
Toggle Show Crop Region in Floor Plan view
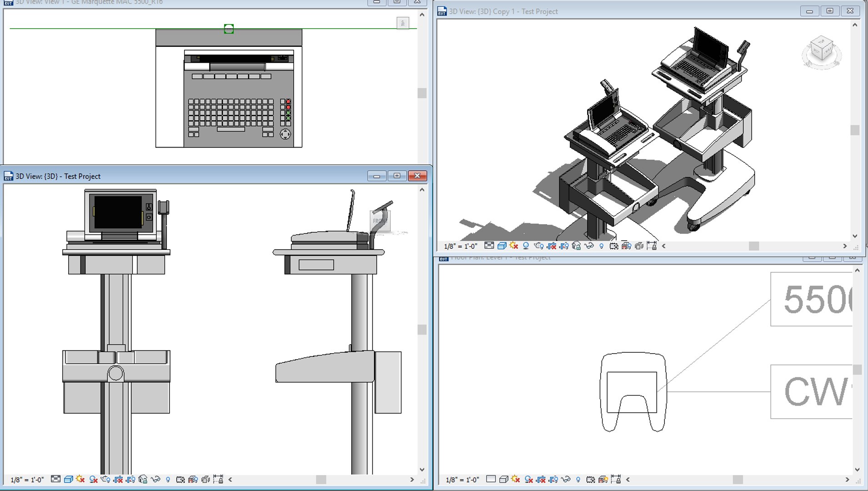[x=553, y=479]
